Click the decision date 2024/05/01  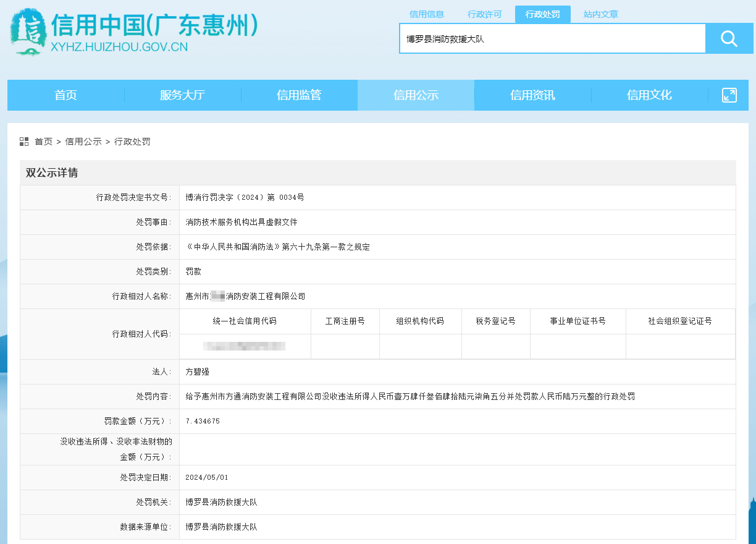point(207,478)
